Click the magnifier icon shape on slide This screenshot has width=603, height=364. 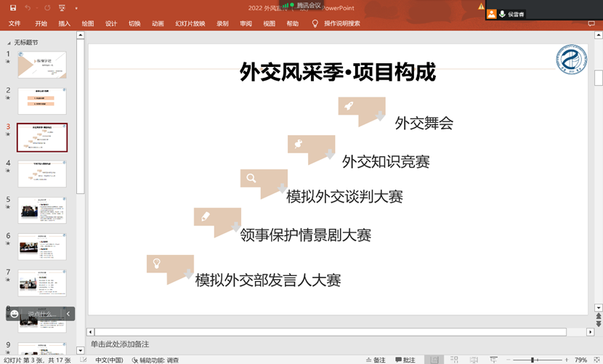tap(251, 178)
